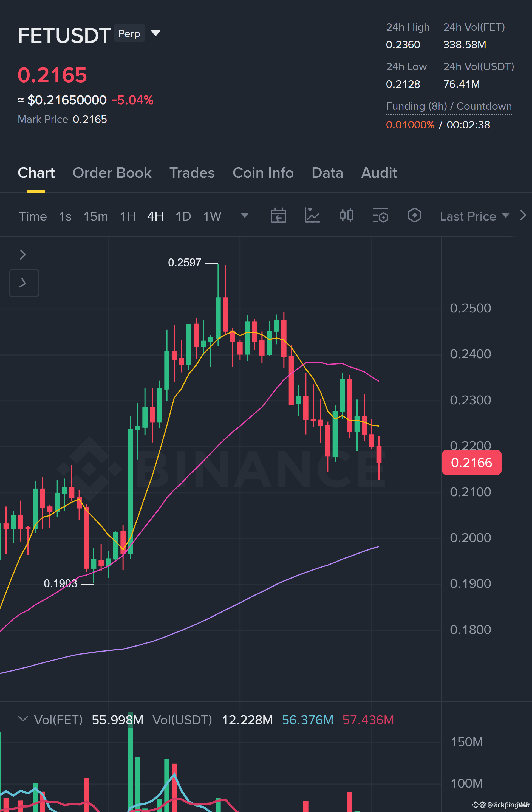The image size is (532, 812).
Task: Collapse the Vol(FET) indicator panel
Action: (23, 719)
